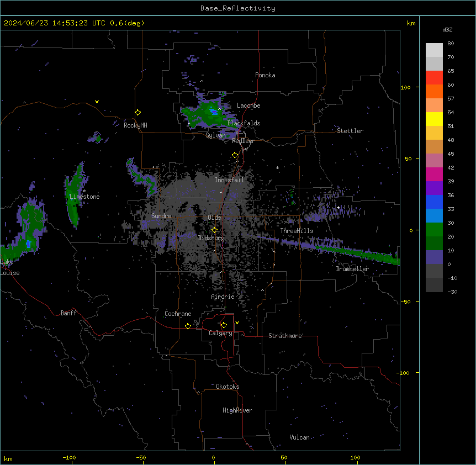Select the Olds city label
The image size is (476, 465).
pos(214,218)
